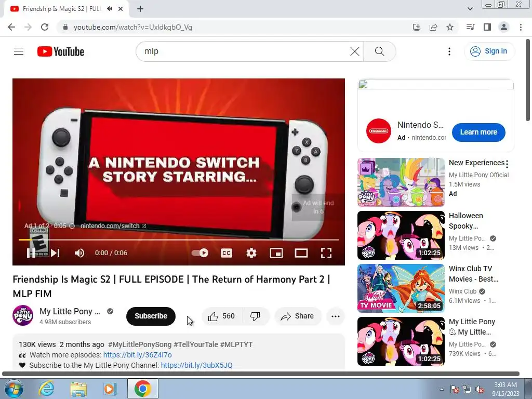The image size is (532, 399).
Task: Open tab search chevron dropdown
Action: 470,9
